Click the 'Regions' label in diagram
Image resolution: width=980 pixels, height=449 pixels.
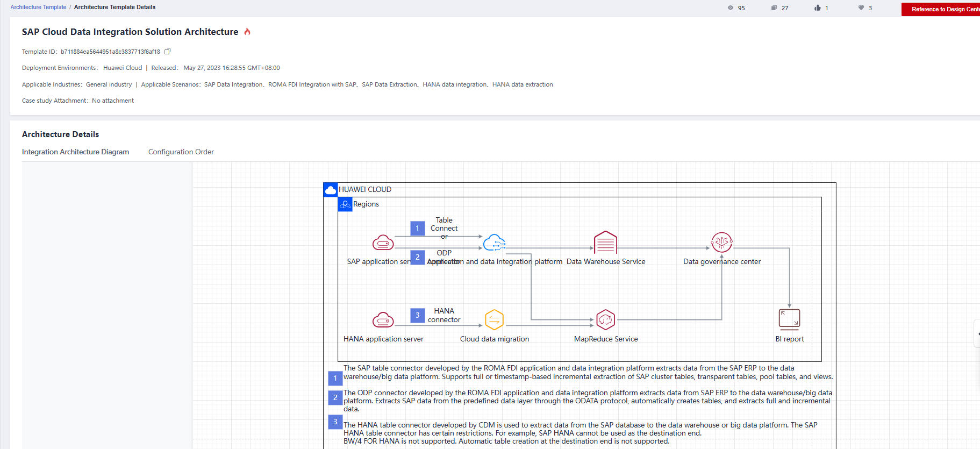coord(366,204)
